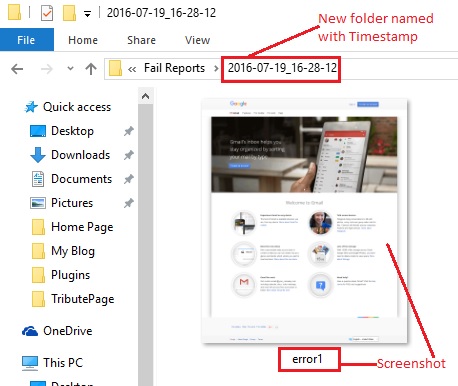The width and height of the screenshot is (458, 386).
Task: Expand the chevron after Fail Reports
Action: pyautogui.click(x=216, y=69)
